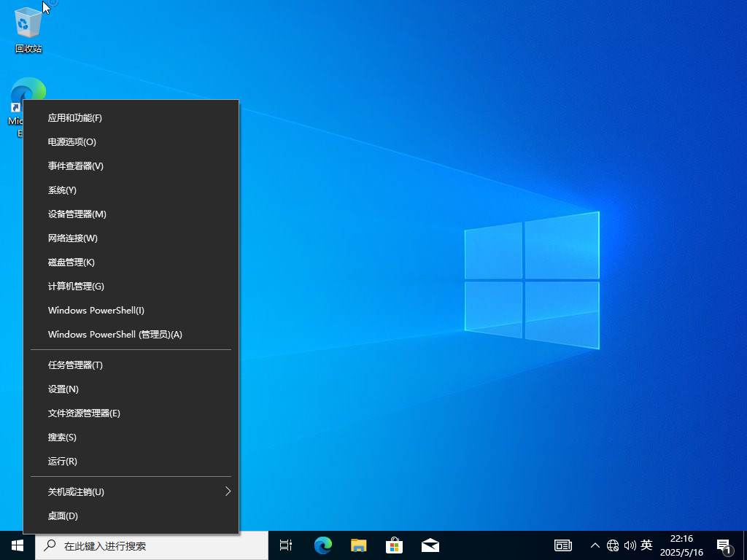
Task: Select 搜索(S) menu entry
Action: (131, 437)
